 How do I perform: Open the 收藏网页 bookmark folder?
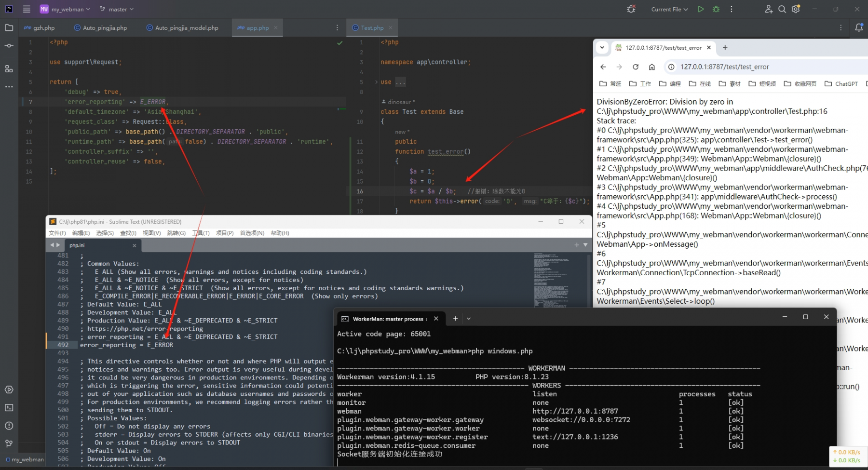tap(800, 84)
